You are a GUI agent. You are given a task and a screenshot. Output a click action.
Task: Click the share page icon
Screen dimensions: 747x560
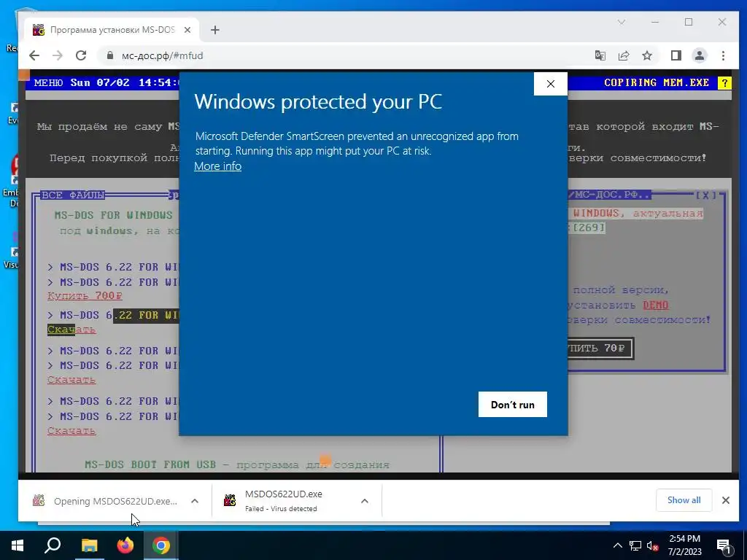point(624,55)
